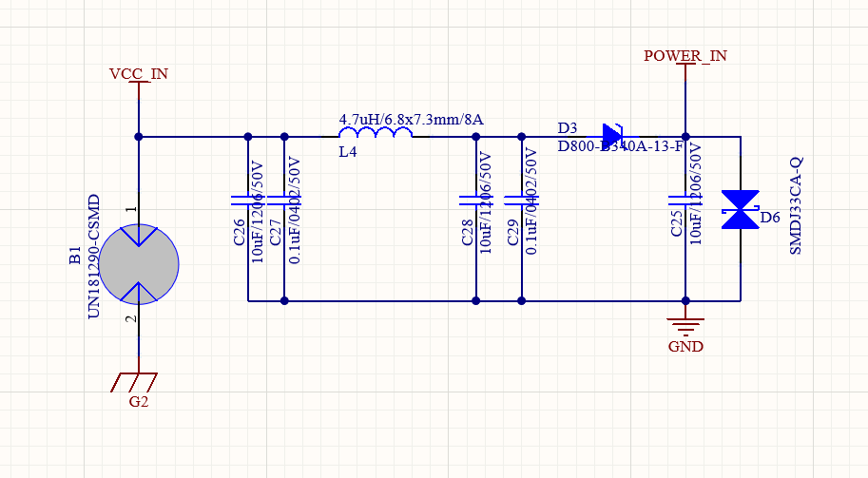Select the POWER_IN power port label
This screenshot has height=478, width=868.
pyautogui.click(x=685, y=56)
